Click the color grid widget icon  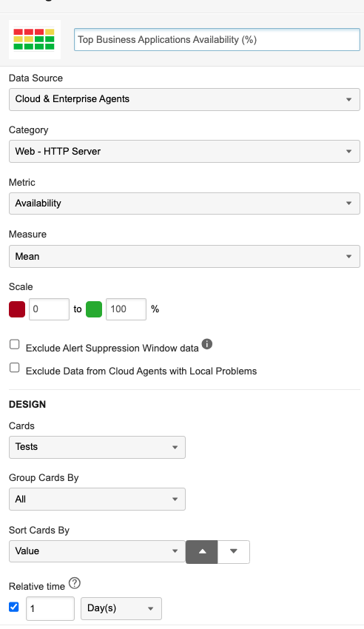[x=35, y=39]
